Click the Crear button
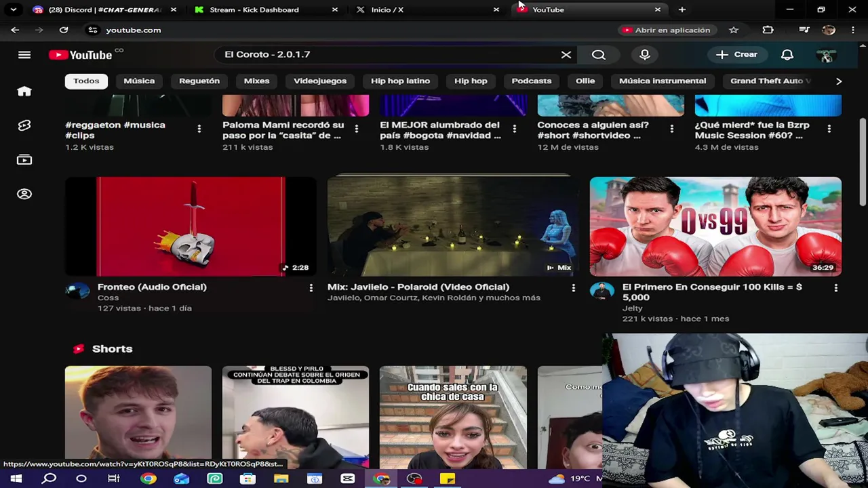Image resolution: width=868 pixels, height=488 pixels. pyautogui.click(x=736, y=55)
